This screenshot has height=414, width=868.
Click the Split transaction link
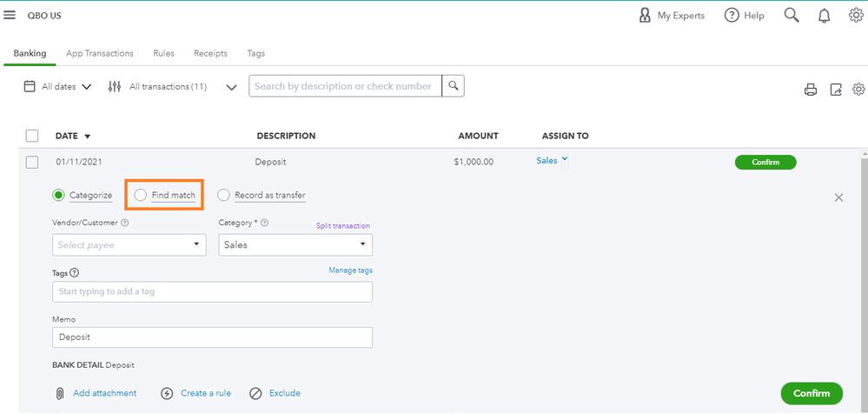click(x=343, y=225)
